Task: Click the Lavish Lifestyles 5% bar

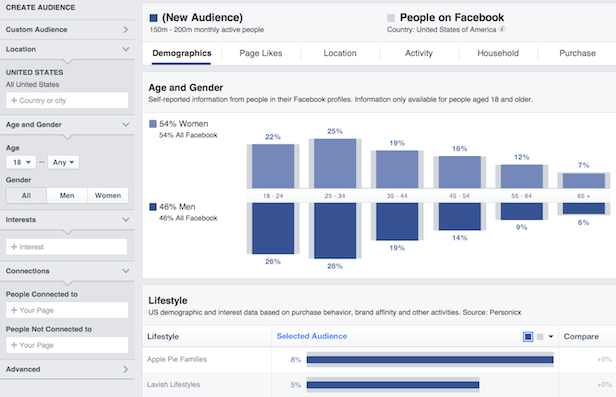Action: (x=393, y=385)
